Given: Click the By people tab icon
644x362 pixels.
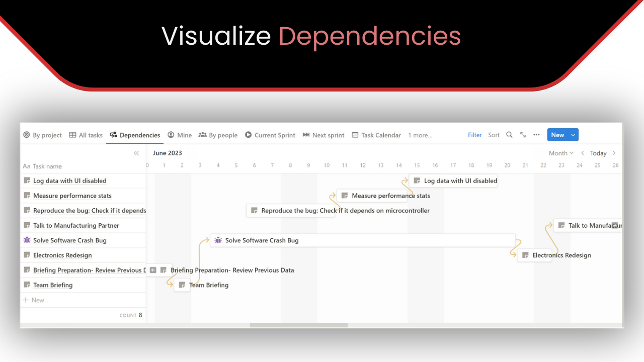Looking at the screenshot, I should coord(203,135).
